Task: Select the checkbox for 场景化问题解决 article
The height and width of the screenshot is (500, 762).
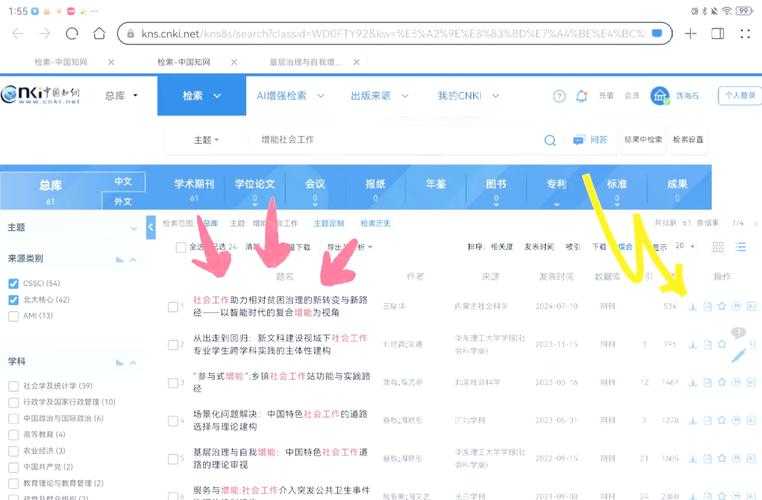Action: (173, 420)
